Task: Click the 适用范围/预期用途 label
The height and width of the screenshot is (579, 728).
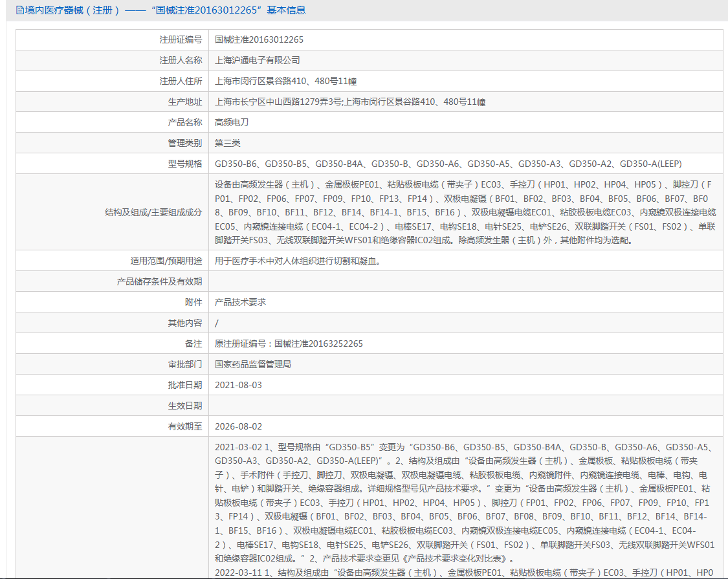Action: point(166,261)
